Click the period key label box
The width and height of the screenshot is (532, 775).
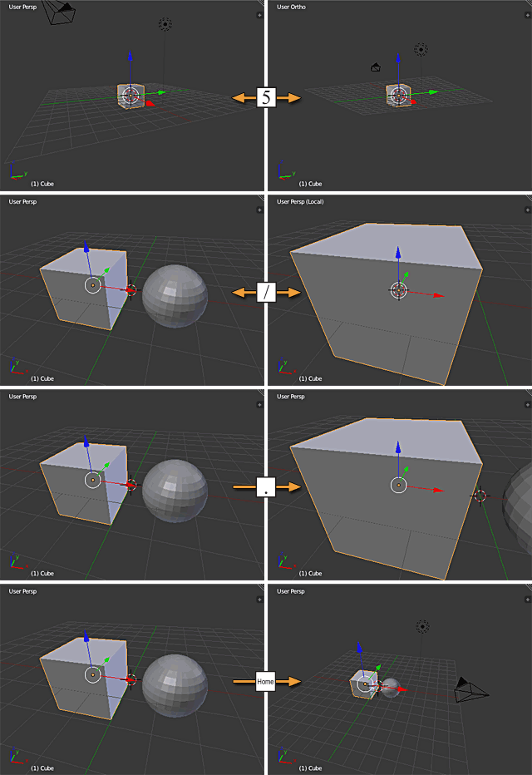(266, 487)
